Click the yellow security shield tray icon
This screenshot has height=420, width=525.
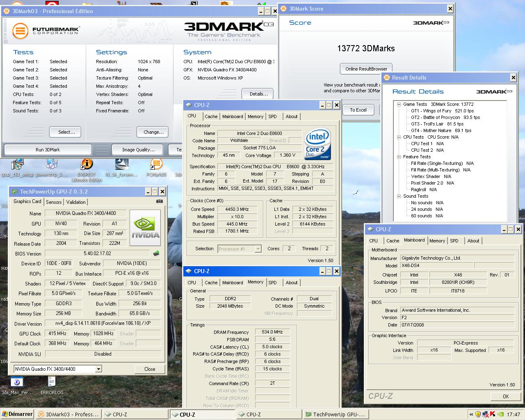(x=478, y=414)
